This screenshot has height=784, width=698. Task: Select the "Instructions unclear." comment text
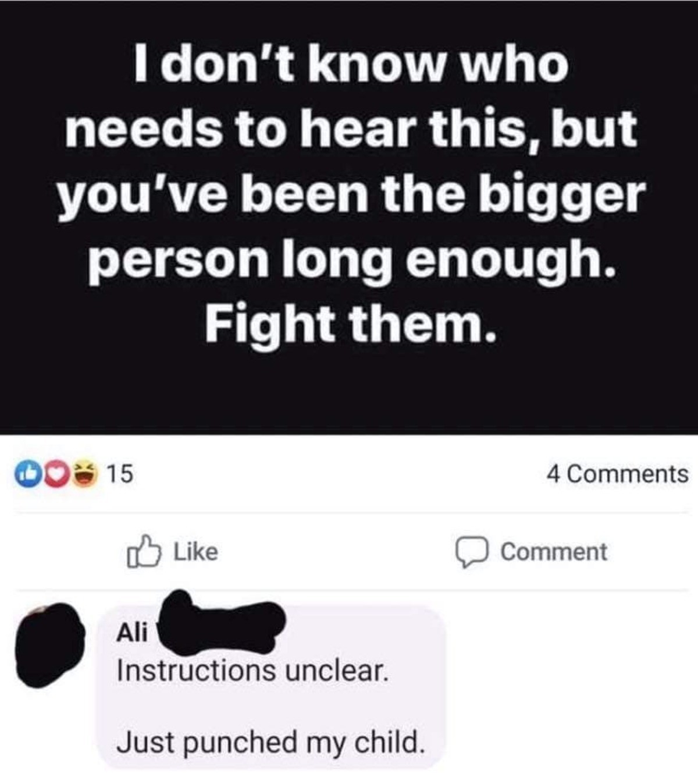coord(252,671)
